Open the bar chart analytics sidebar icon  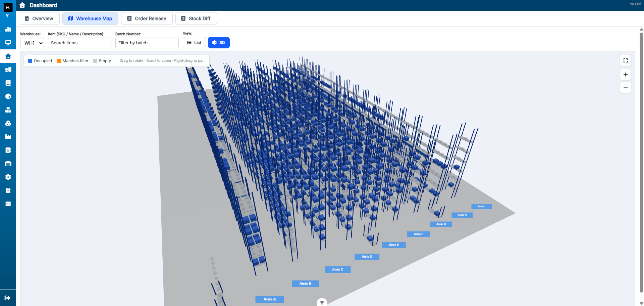tap(8, 29)
